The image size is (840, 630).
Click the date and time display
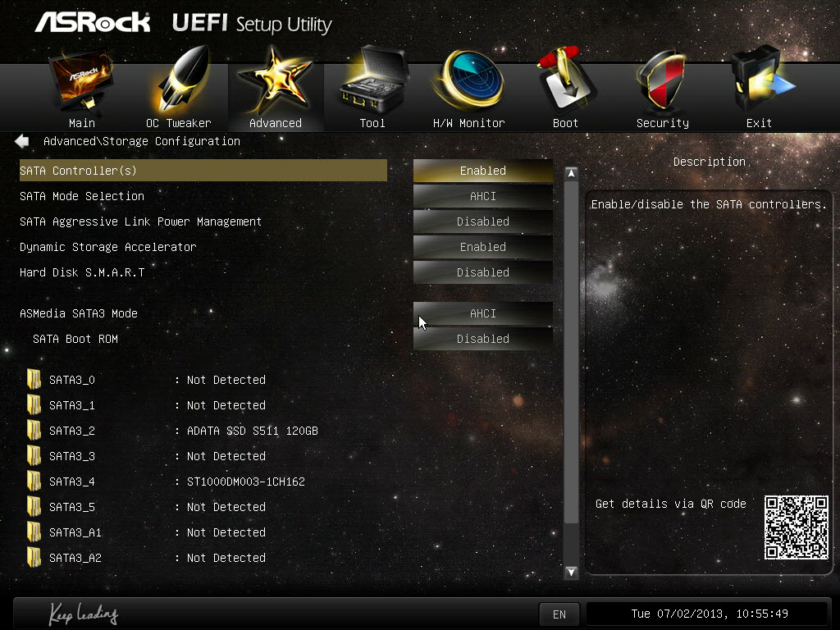[x=710, y=614]
